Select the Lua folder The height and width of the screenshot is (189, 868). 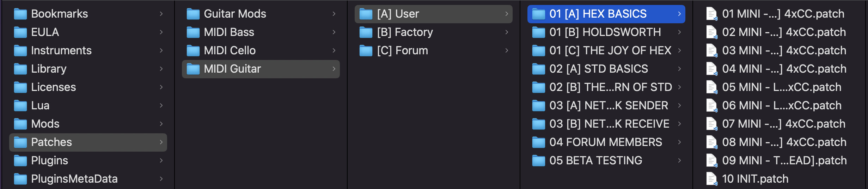[88, 105]
